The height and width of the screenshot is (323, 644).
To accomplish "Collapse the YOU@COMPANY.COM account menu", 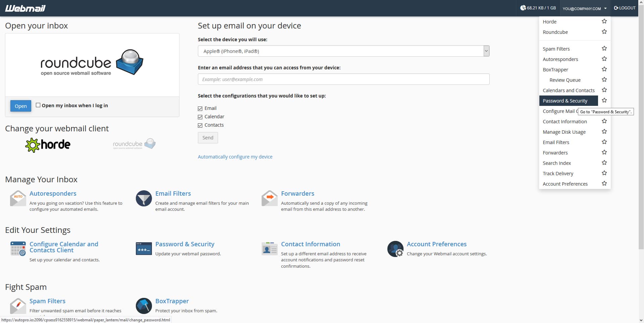I will coord(584,8).
